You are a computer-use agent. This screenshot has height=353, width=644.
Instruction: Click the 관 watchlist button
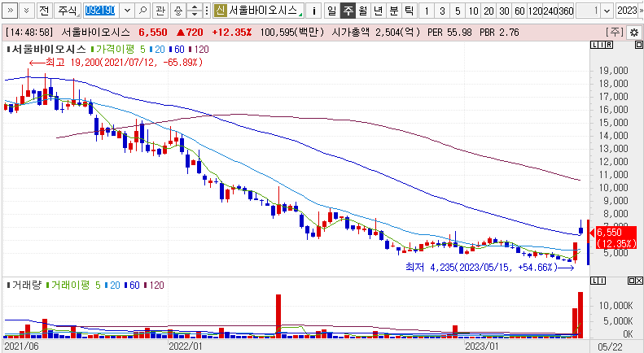160,11
